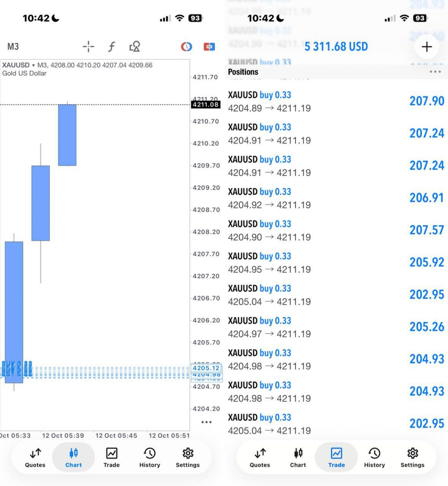Viewport: 448px width, 486px height.
Task: Tap the blue-red square trade icon in chart toolbar
Action: click(209, 47)
